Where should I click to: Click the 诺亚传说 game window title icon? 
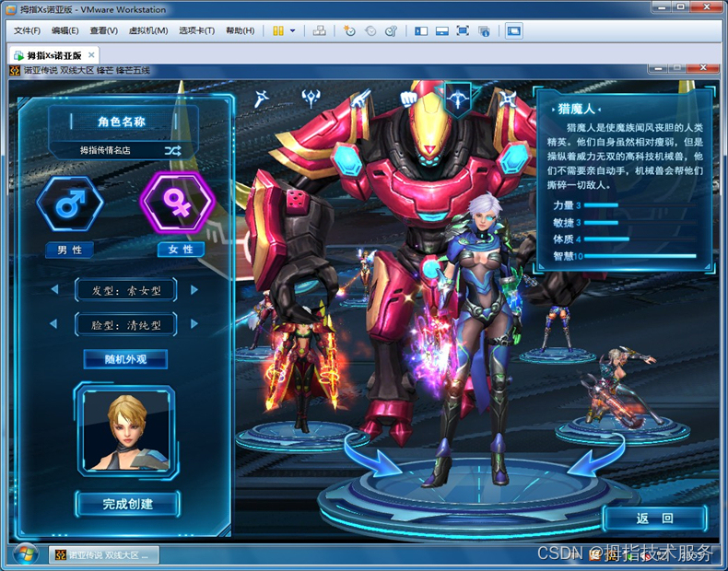(x=16, y=71)
